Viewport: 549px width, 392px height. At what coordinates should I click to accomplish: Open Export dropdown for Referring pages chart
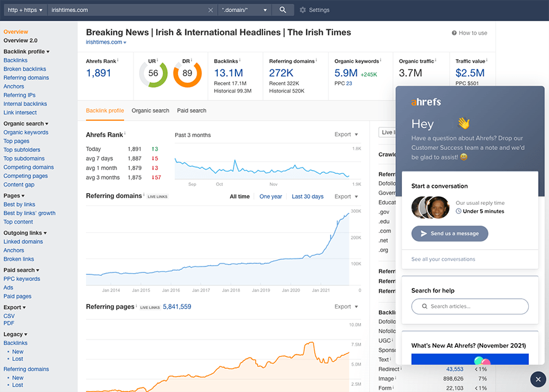pyautogui.click(x=346, y=307)
